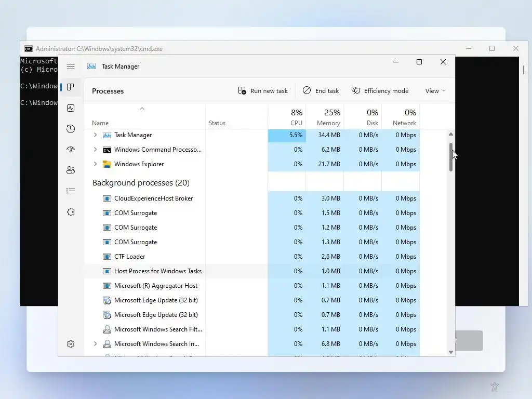Image resolution: width=532 pixels, height=399 pixels.
Task: Open the Performance sidebar icon
Action: (71, 108)
